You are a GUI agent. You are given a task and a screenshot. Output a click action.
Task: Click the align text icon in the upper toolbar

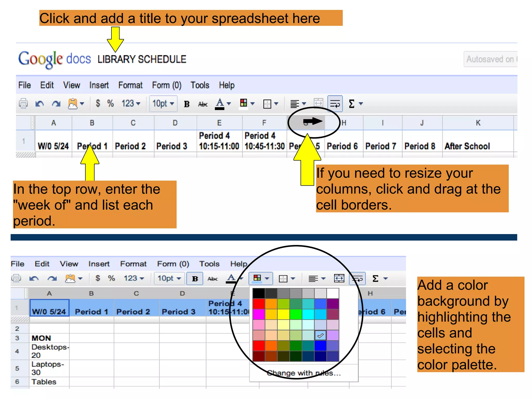(295, 104)
